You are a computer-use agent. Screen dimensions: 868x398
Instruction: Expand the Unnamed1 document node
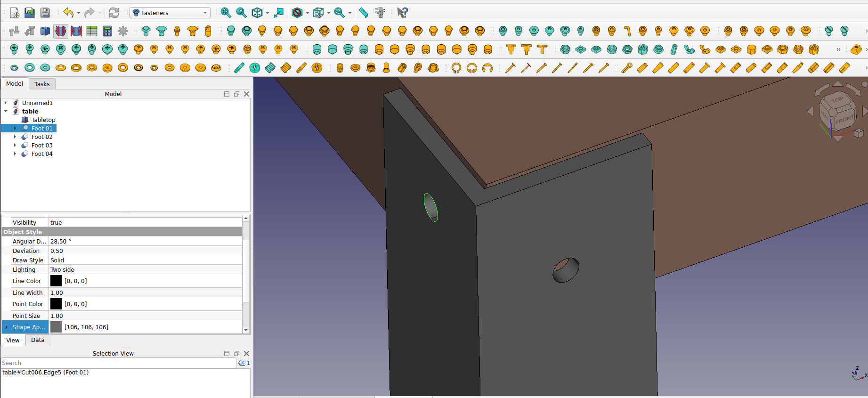coord(6,103)
